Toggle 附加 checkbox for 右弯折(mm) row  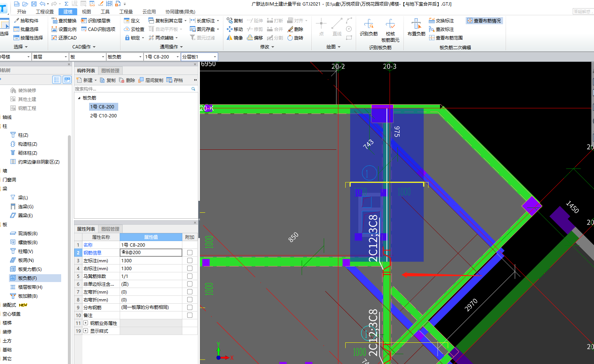190,300
